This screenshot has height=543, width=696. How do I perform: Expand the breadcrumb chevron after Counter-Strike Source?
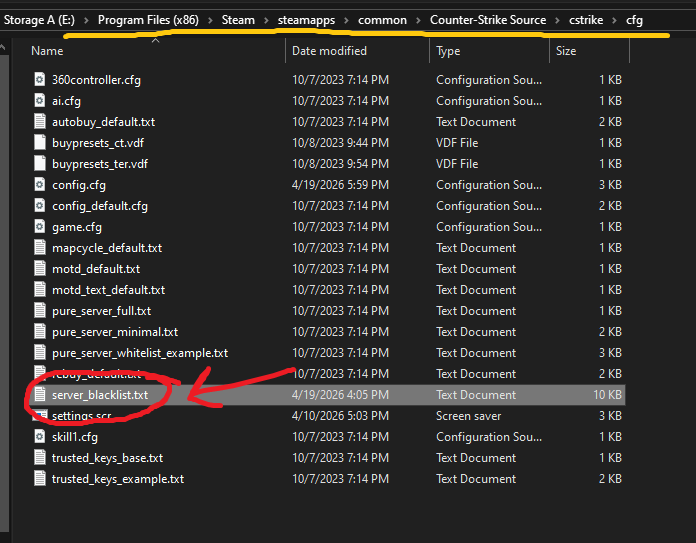tap(557, 20)
